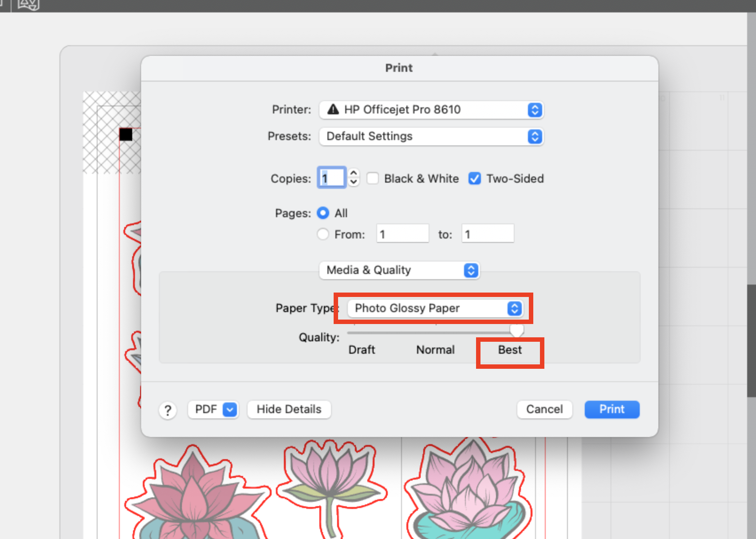Expand the PDF options chevron
Viewport: 756px width, 539px height.
229,410
